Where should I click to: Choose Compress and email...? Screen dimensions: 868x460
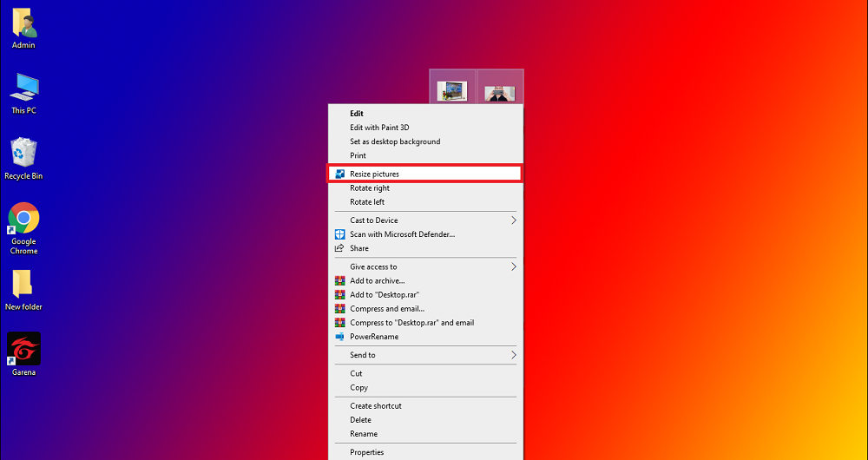tap(425, 308)
